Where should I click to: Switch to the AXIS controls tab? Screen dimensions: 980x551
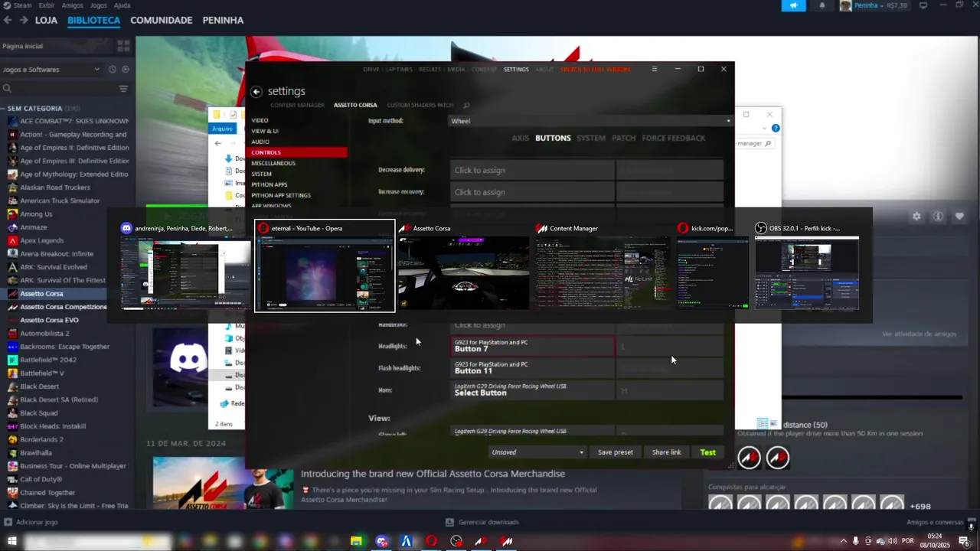coord(521,138)
